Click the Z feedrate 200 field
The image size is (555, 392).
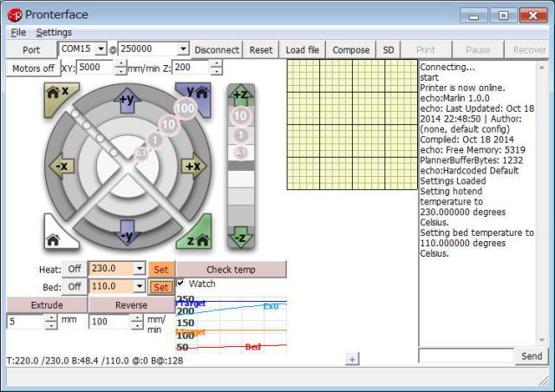[191, 68]
